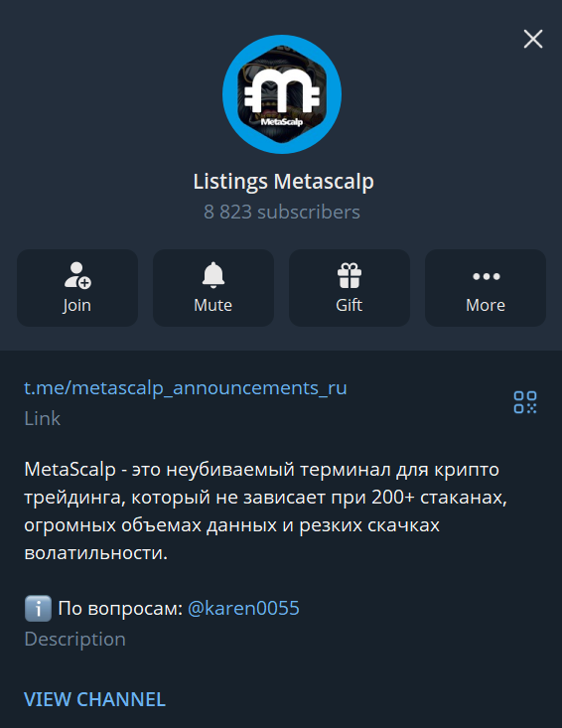Click the person-plus Join icon
Viewport: 562px width, 728px height.
77,275
